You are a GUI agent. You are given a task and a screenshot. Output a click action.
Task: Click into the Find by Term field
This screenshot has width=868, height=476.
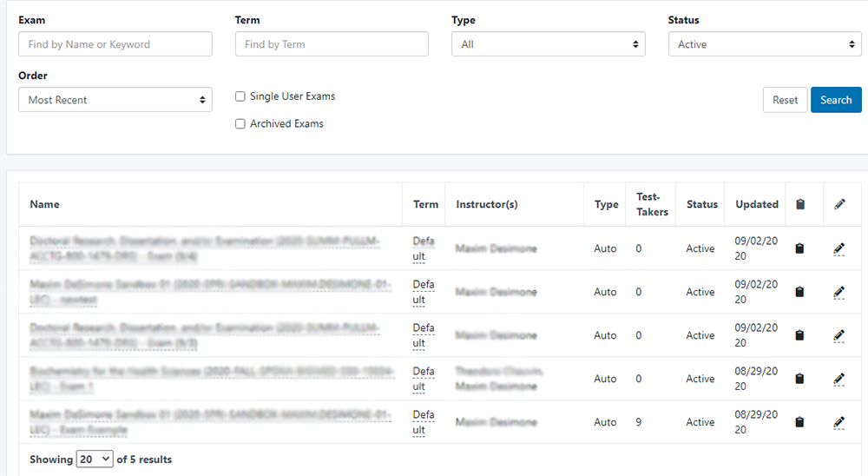pyautogui.click(x=332, y=44)
